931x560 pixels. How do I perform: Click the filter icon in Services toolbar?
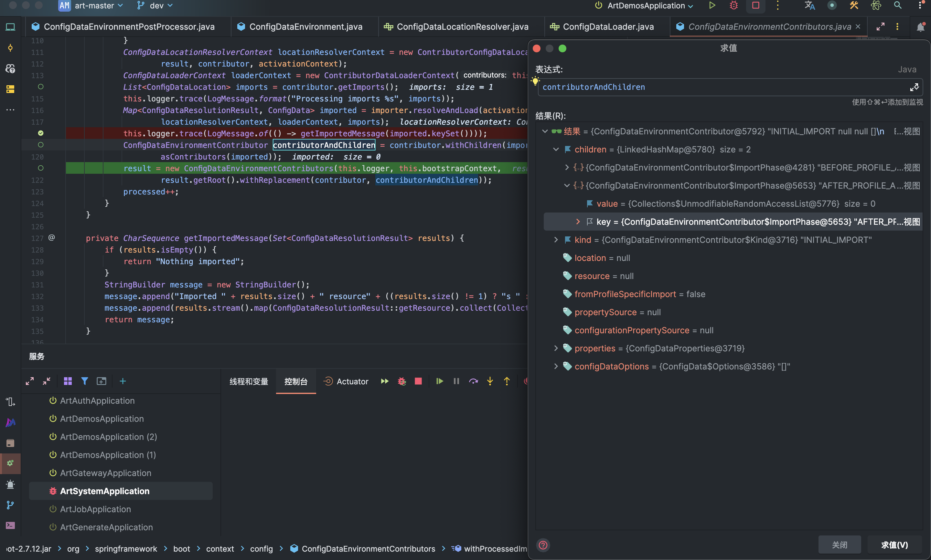tap(85, 381)
